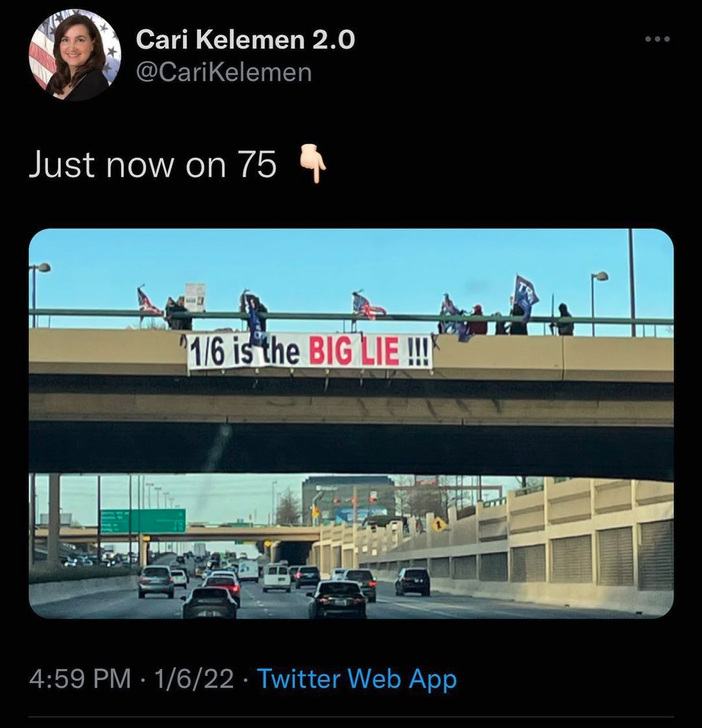Click the 1/6/22 tweet date
The height and width of the screenshot is (728, 702).
pyautogui.click(x=194, y=679)
